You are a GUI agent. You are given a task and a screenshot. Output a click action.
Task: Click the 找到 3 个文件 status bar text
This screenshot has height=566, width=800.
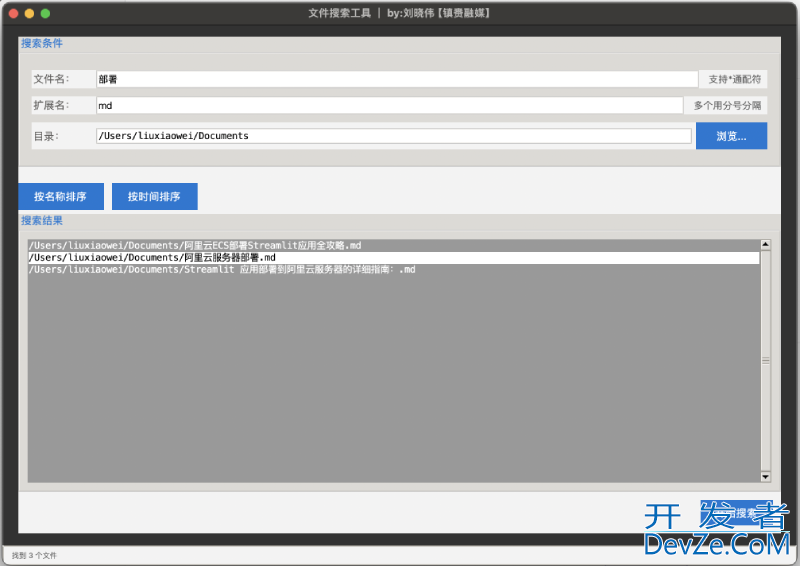34,555
